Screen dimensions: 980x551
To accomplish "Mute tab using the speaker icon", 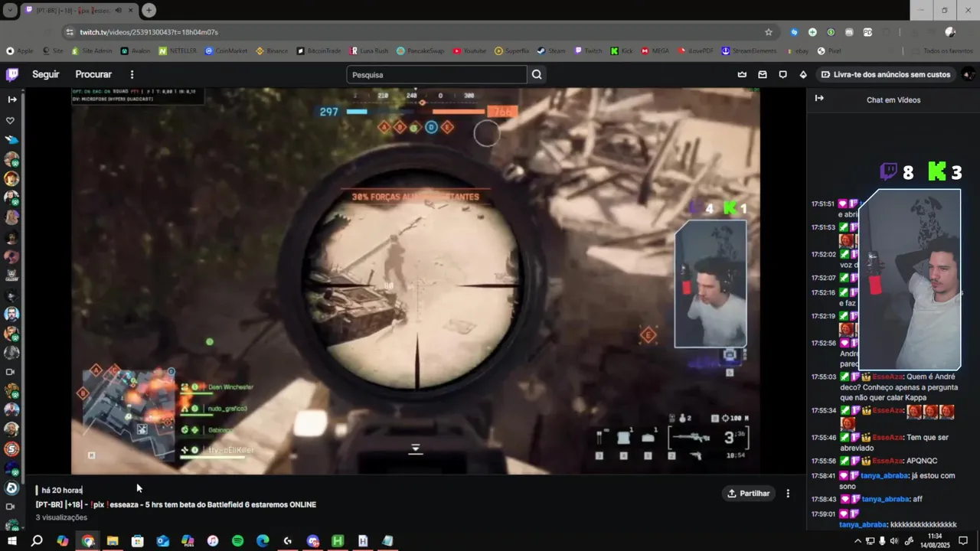I will [x=118, y=10].
